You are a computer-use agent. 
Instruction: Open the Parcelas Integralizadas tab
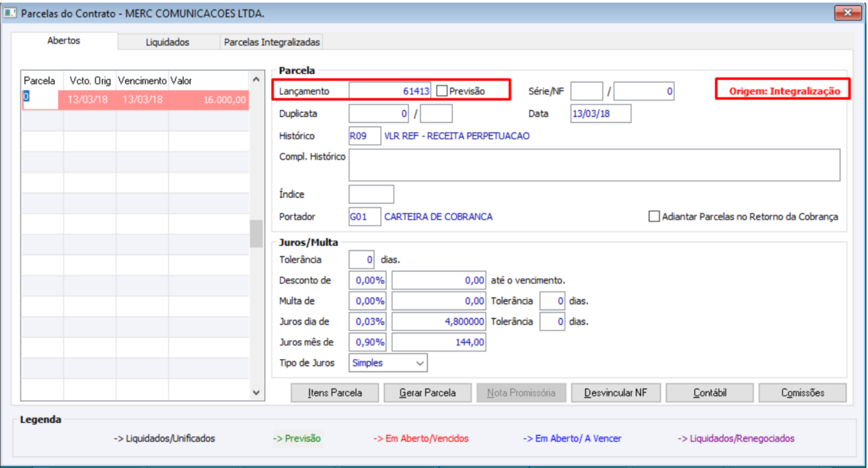pyautogui.click(x=272, y=42)
